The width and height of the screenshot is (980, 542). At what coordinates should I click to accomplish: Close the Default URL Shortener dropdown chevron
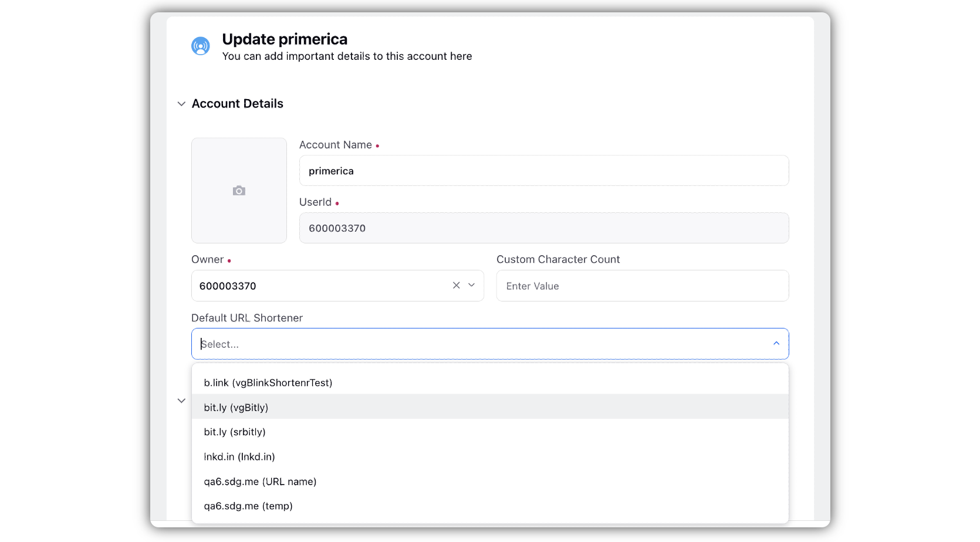point(776,343)
